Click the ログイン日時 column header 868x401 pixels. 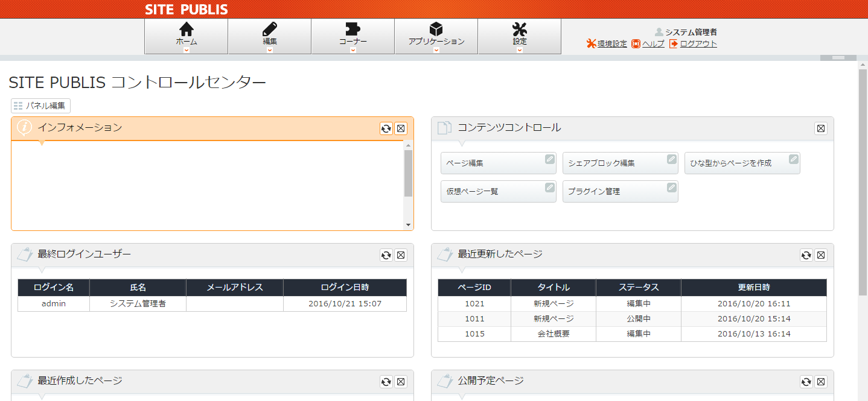(345, 287)
